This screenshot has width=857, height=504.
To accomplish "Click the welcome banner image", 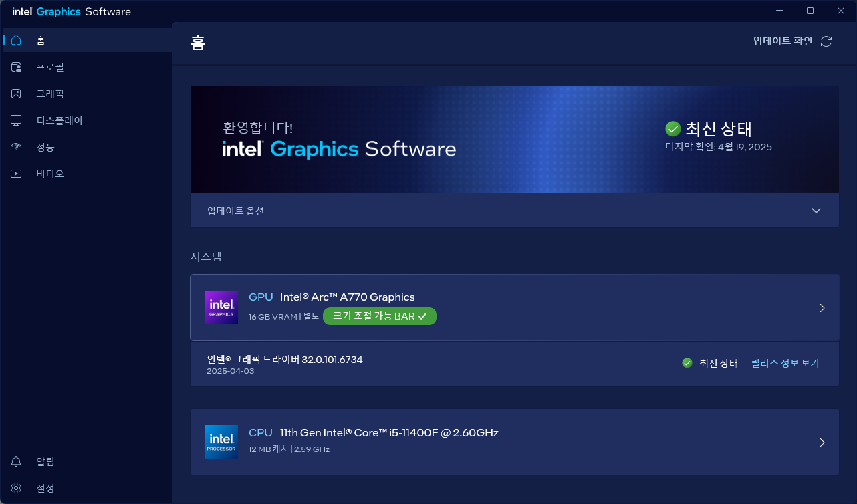I will click(515, 139).
